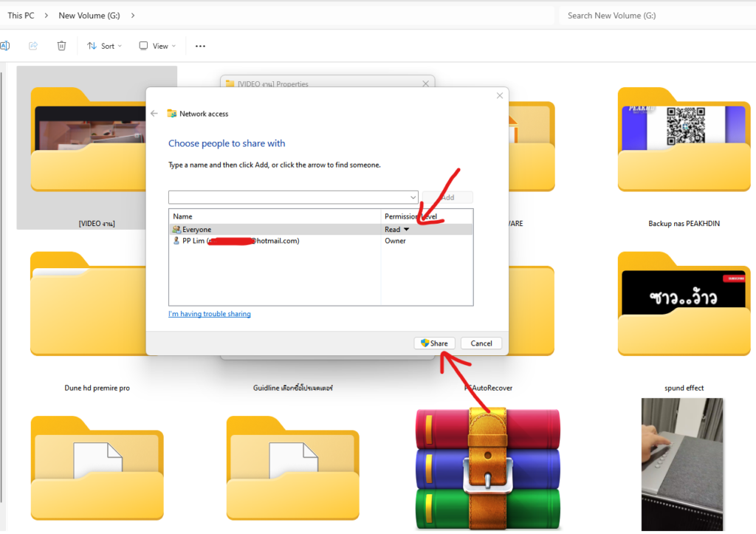Viewport: 756px width, 534px height.
Task: Close the [VIDEO] Properties window behind
Action: click(425, 83)
